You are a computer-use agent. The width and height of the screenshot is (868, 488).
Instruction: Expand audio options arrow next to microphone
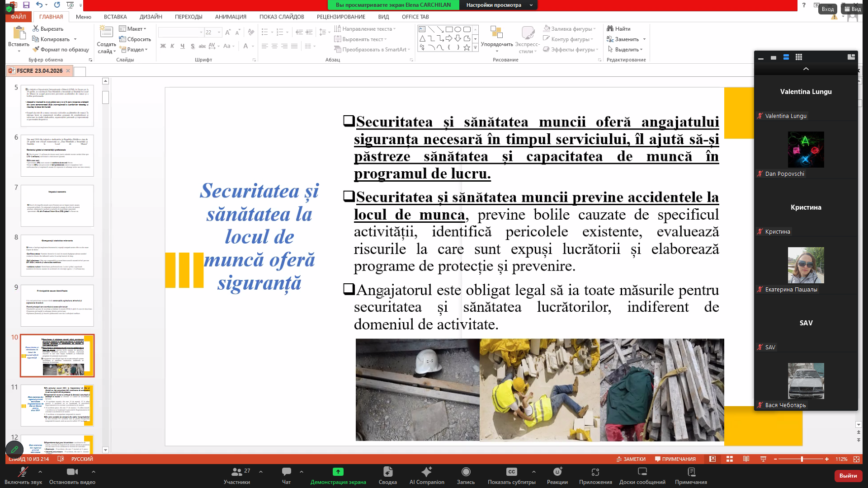tap(40, 471)
